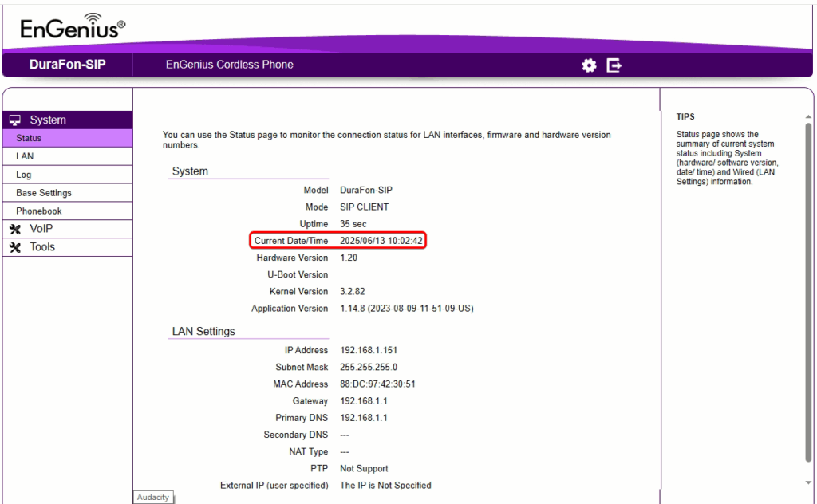
Task: Click the Gateway value 192.168.1.1
Action: coord(363,401)
